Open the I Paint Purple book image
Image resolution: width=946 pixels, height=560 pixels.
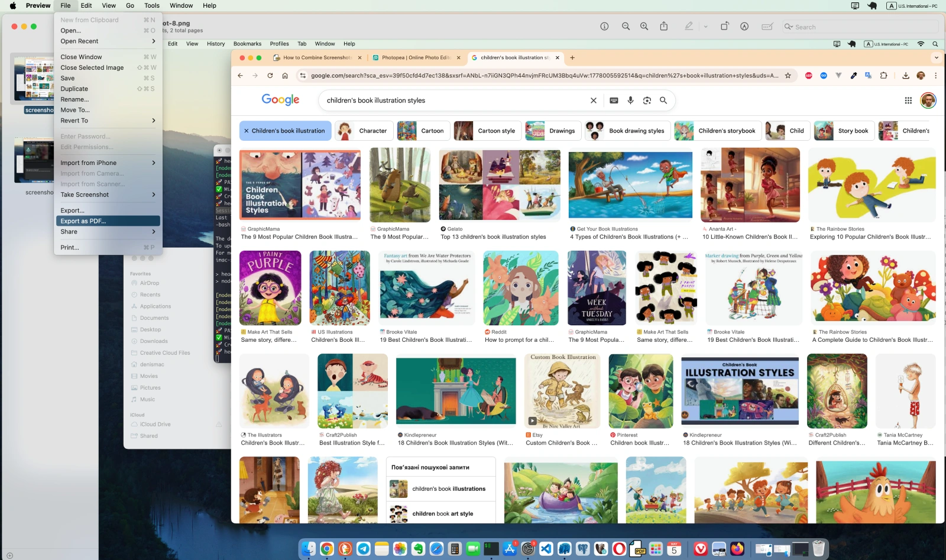(270, 288)
